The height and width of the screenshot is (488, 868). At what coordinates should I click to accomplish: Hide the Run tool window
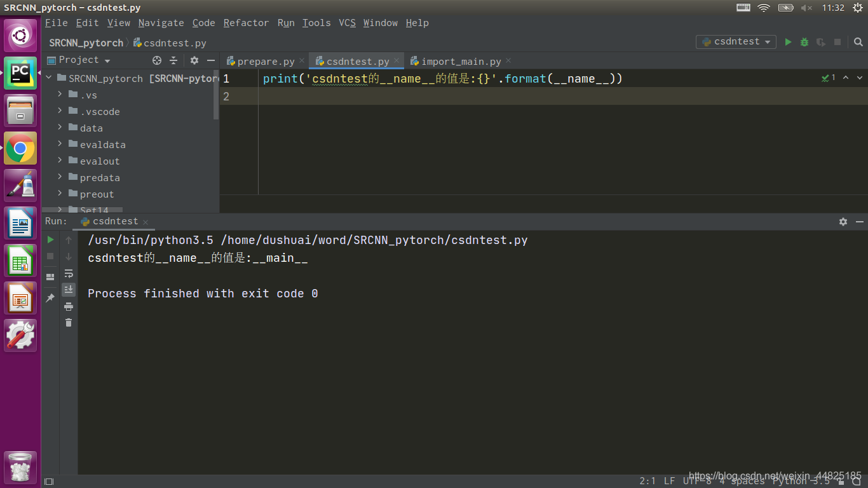point(860,222)
